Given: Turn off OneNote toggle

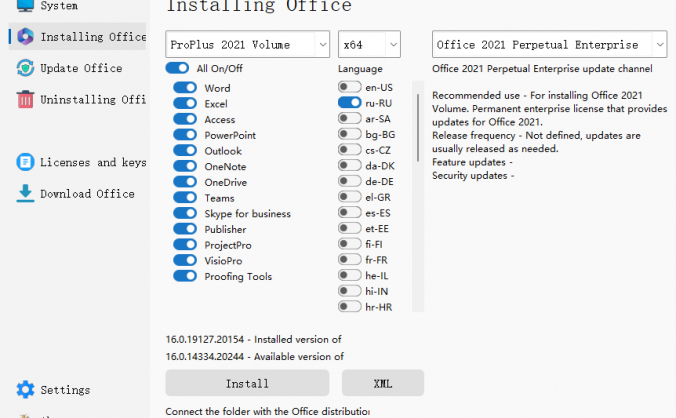Looking at the screenshot, I should click(x=185, y=166).
